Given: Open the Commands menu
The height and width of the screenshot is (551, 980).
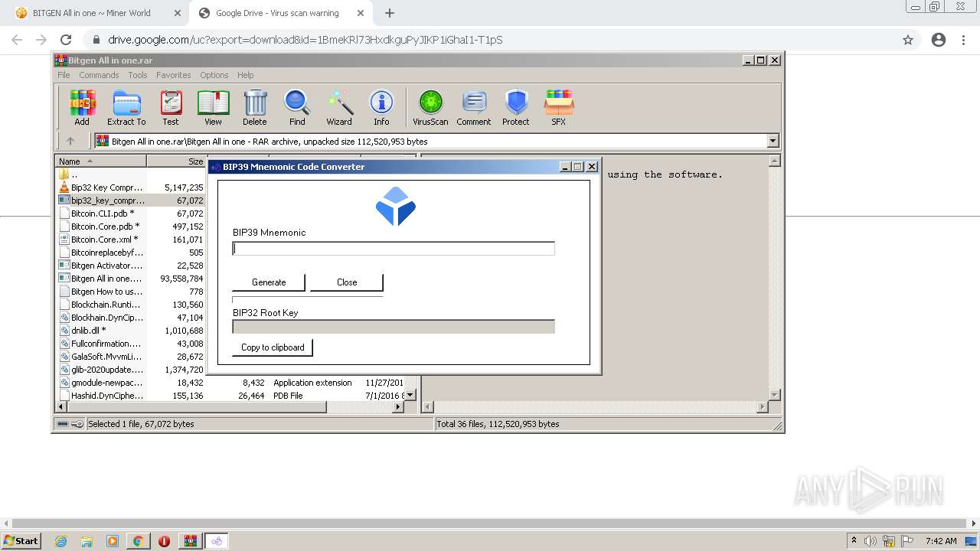Looking at the screenshot, I should (x=99, y=75).
